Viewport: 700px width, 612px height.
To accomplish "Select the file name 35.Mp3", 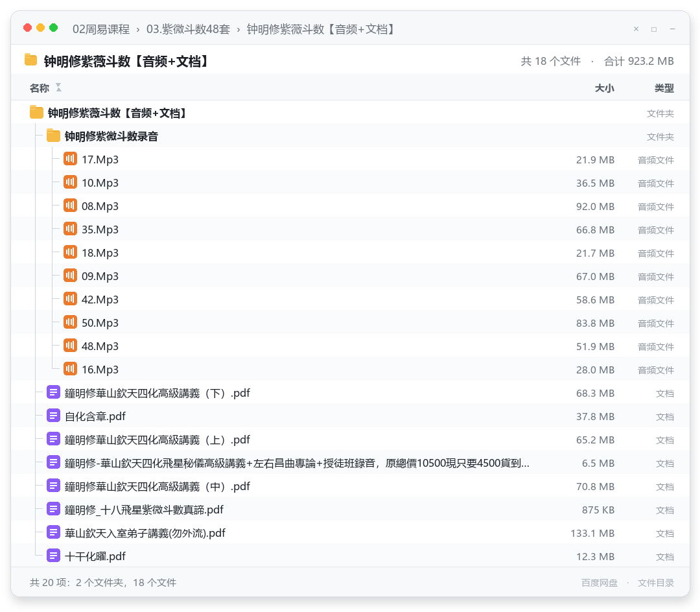I will [100, 230].
